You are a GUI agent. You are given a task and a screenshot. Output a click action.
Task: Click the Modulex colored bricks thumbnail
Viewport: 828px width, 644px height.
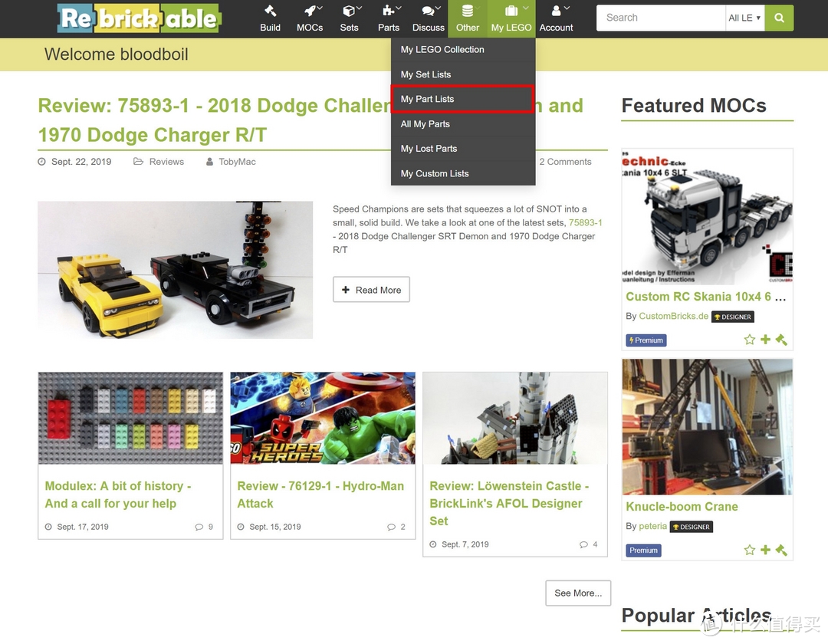pos(130,418)
